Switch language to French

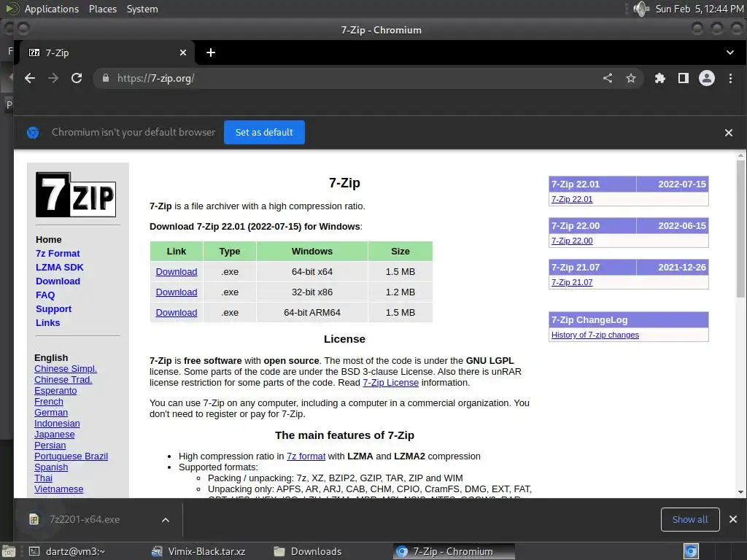(x=49, y=402)
